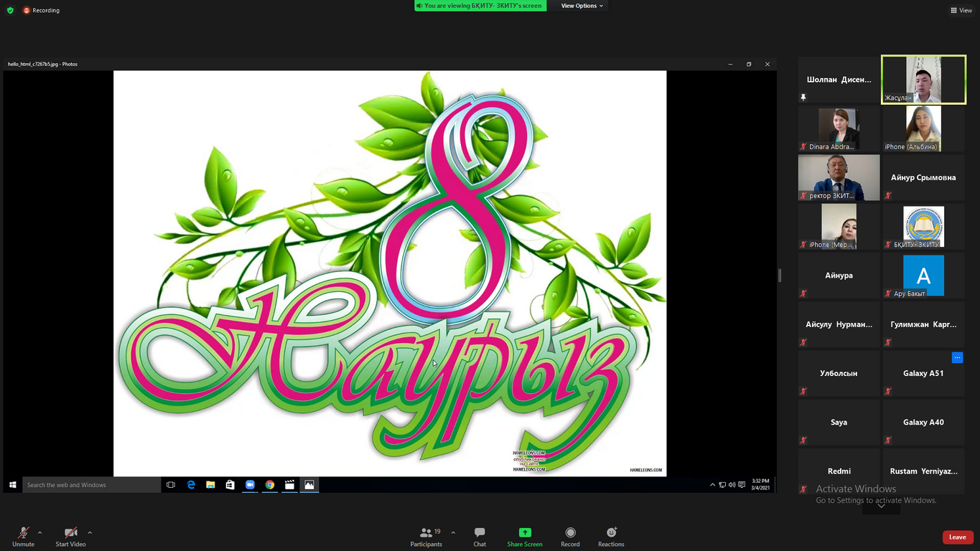Image resolution: width=980 pixels, height=551 pixels.
Task: Switch layout using the View button
Action: (961, 10)
